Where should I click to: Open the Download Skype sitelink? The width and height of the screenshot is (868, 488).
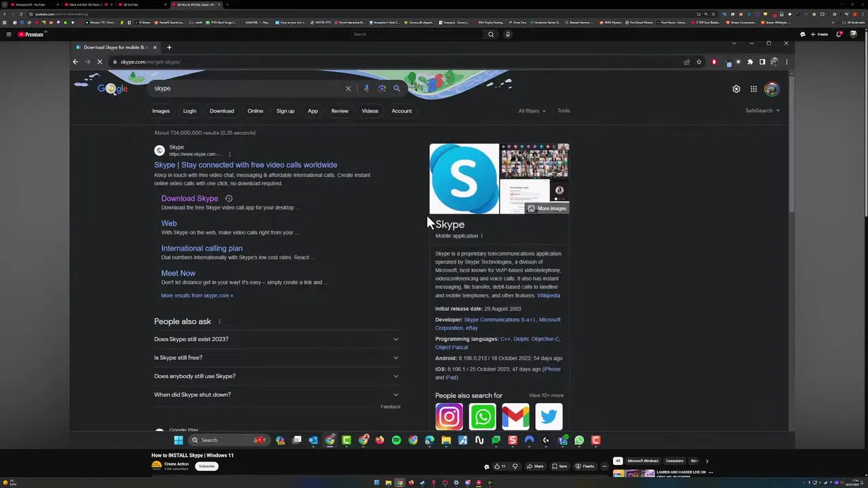point(189,199)
